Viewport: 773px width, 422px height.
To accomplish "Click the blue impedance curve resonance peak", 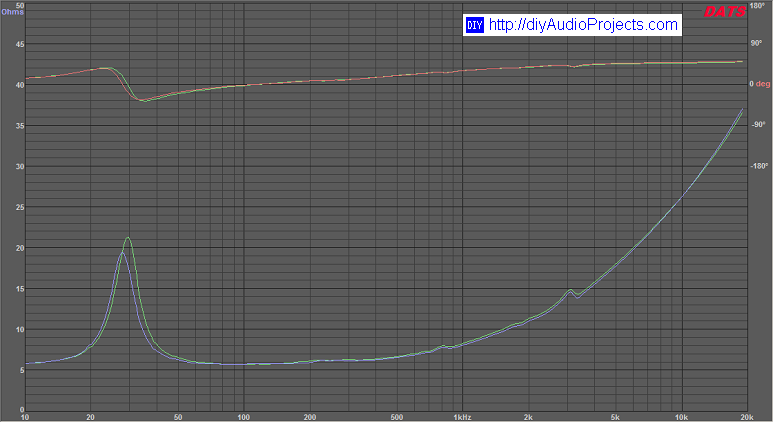I will (x=122, y=253).
